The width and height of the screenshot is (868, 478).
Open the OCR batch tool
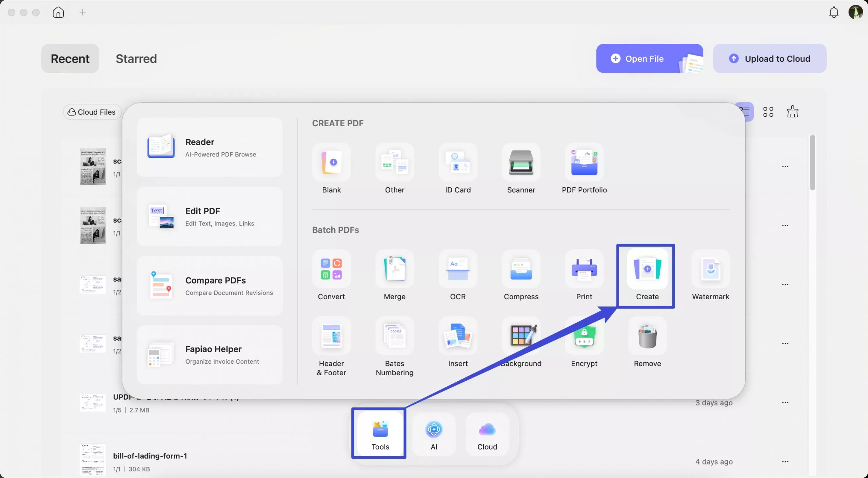[458, 269]
